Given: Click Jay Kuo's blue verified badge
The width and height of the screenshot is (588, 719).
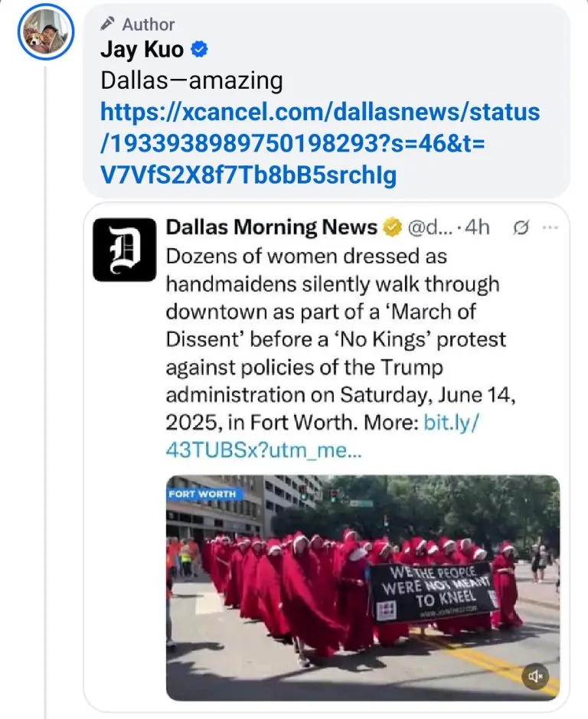Looking at the screenshot, I should coord(201,51).
